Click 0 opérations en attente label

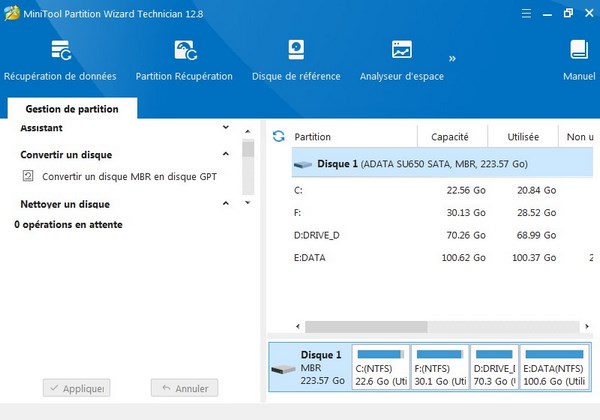point(68,225)
